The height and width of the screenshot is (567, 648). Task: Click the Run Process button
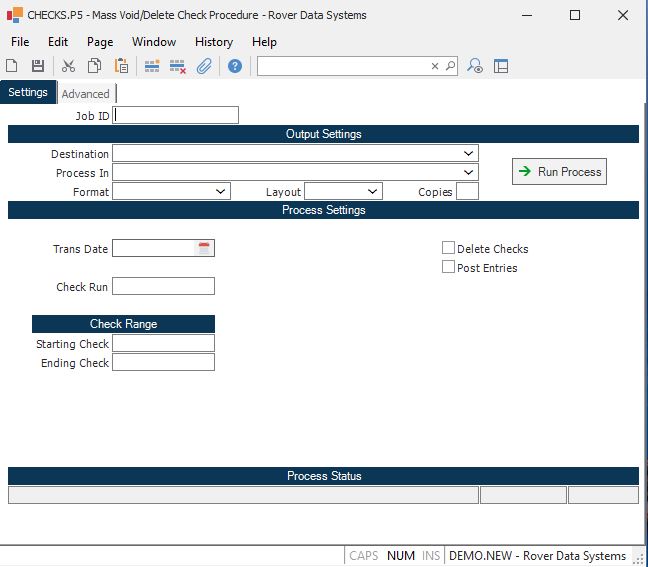559,172
